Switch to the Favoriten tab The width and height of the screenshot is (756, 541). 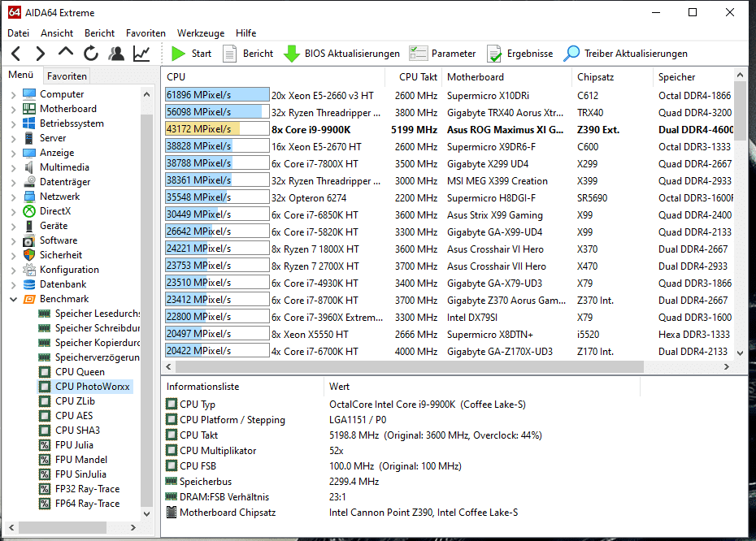coord(67,76)
